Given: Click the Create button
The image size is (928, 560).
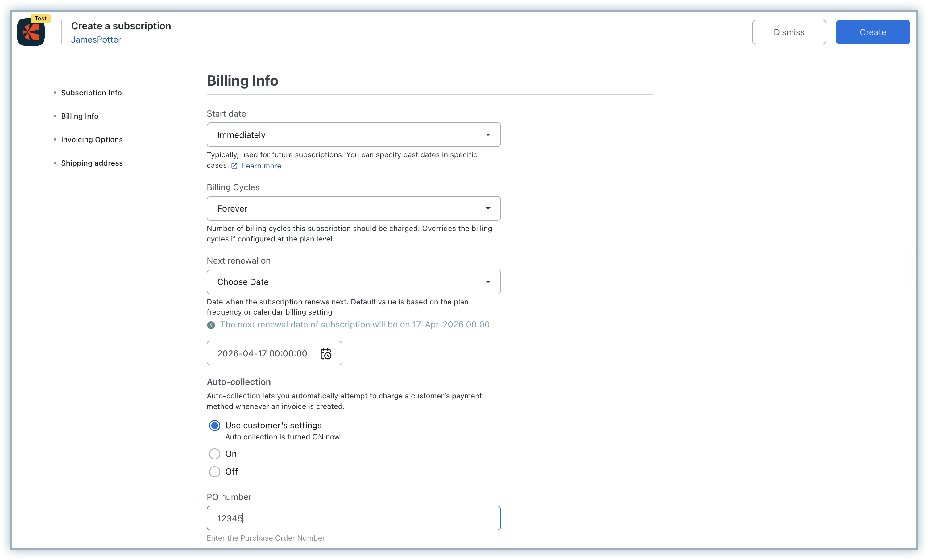Looking at the screenshot, I should coord(873,32).
